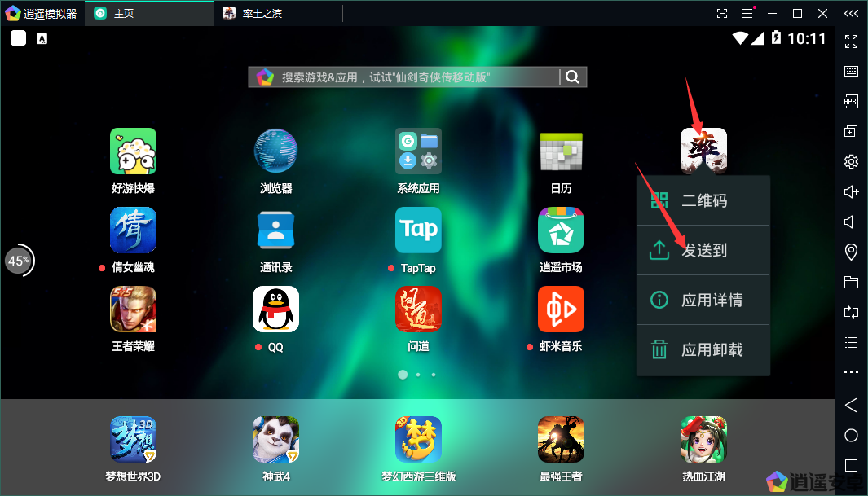868x496 pixels.
Task: Launch 热血江湖 from the dock
Action: (x=703, y=439)
